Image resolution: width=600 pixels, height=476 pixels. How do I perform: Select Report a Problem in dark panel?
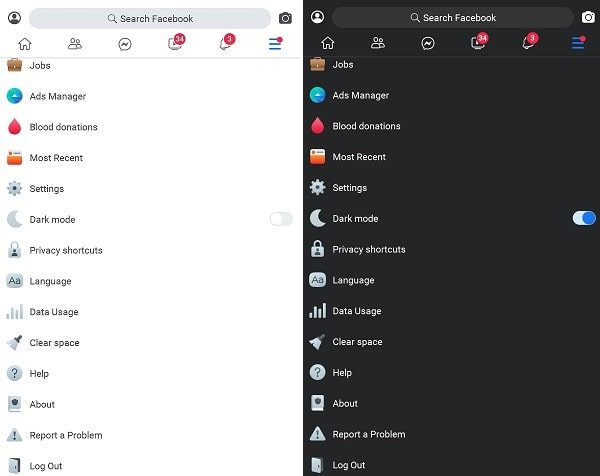[x=369, y=434]
